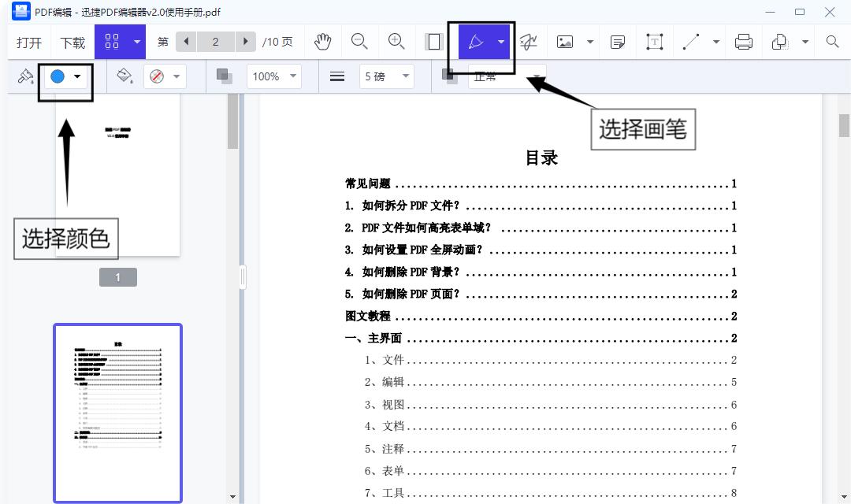Open the opacity 100% dropdown

coord(273,76)
